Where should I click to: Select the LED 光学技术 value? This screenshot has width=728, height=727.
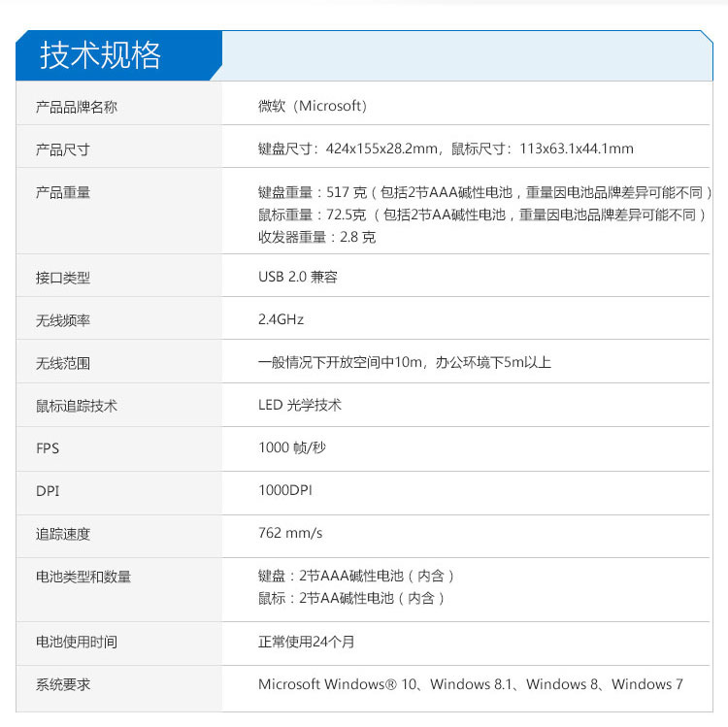(300, 405)
